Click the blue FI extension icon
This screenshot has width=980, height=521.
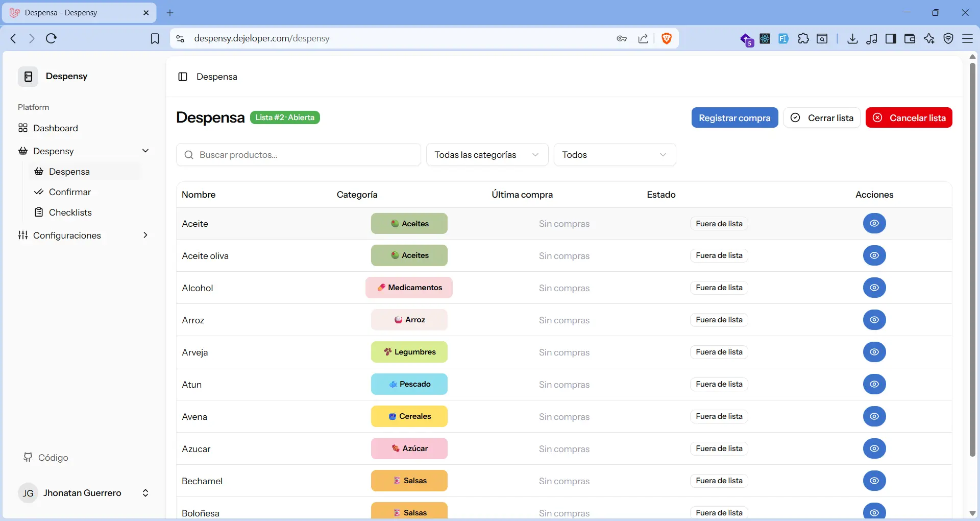(x=783, y=38)
